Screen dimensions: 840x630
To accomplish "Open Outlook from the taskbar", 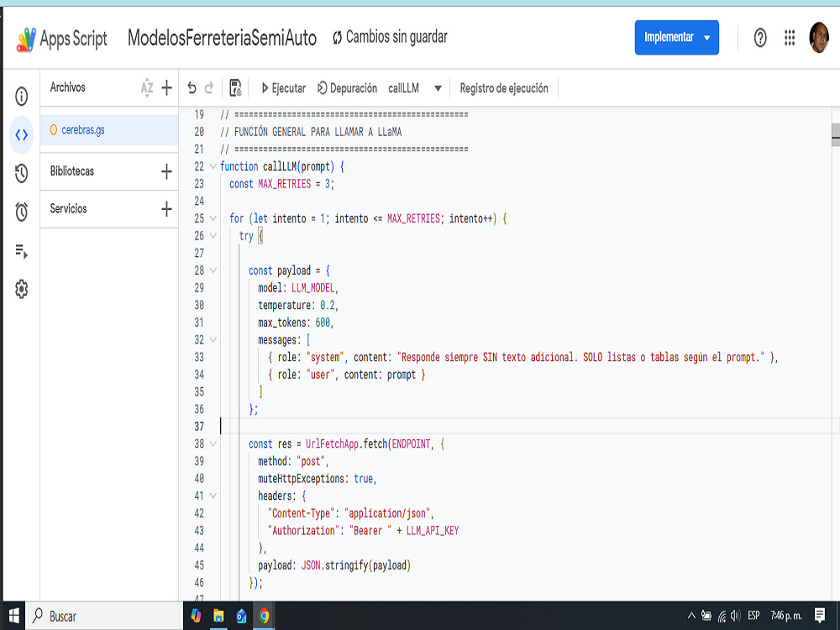I will point(241,616).
